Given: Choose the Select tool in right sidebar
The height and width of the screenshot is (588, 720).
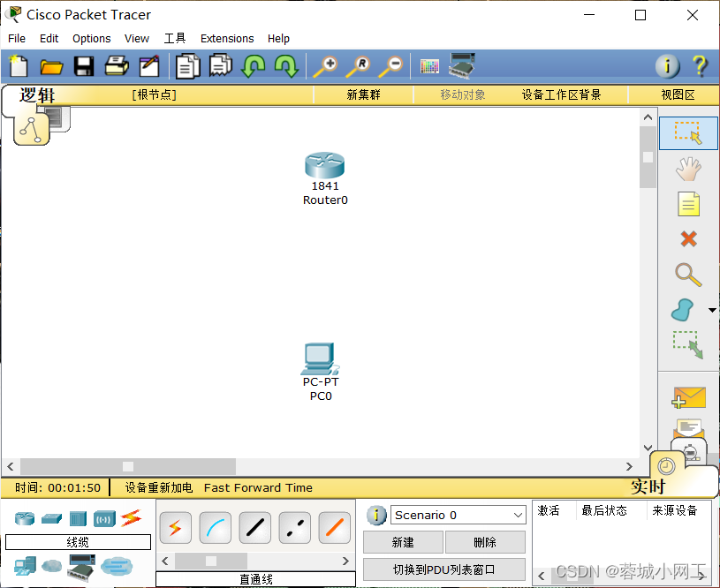Looking at the screenshot, I should coord(688,133).
